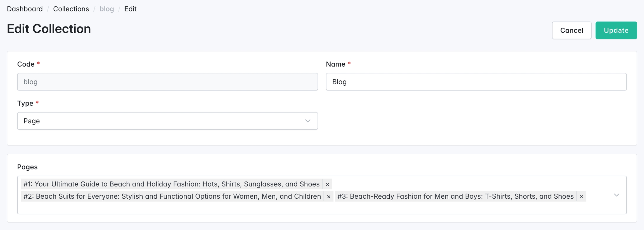Remove page #3 Beach-Ready Fashion tag
The height and width of the screenshot is (230, 644).
[x=581, y=197]
